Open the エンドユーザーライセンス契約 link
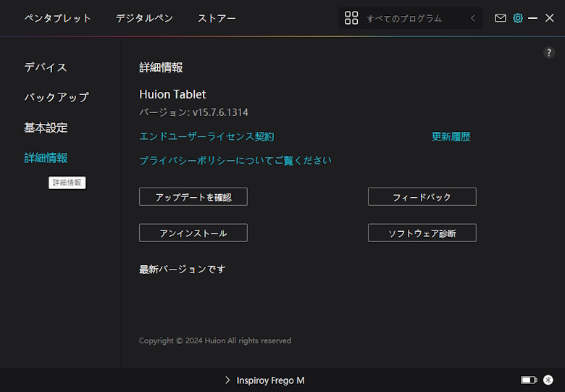Viewport: 565px width, 392px height. point(206,136)
